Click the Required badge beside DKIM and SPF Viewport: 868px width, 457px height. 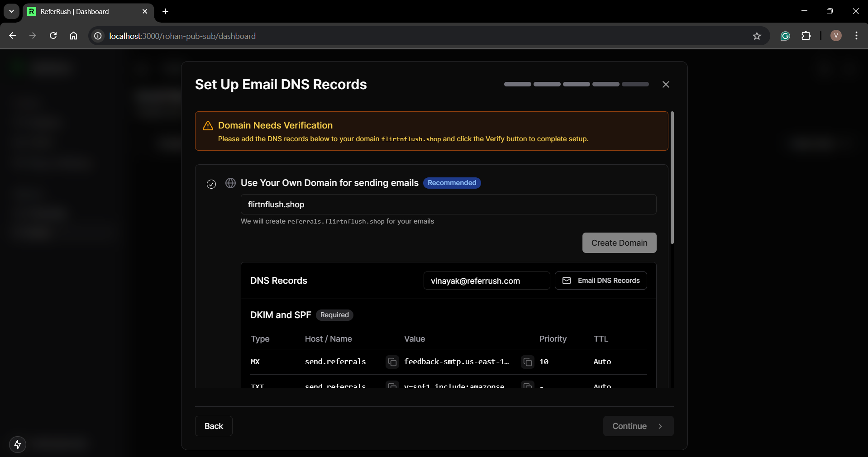(334, 315)
